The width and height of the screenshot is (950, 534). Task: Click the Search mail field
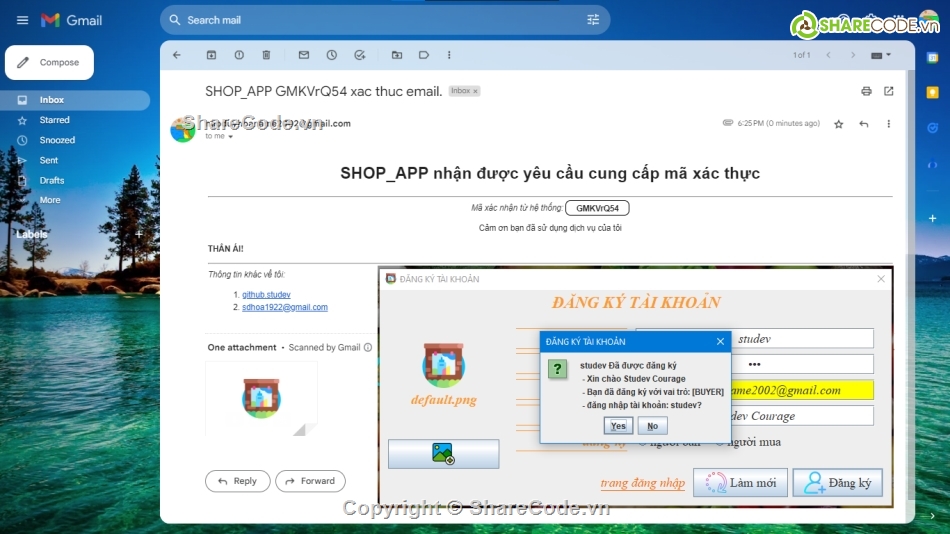380,20
